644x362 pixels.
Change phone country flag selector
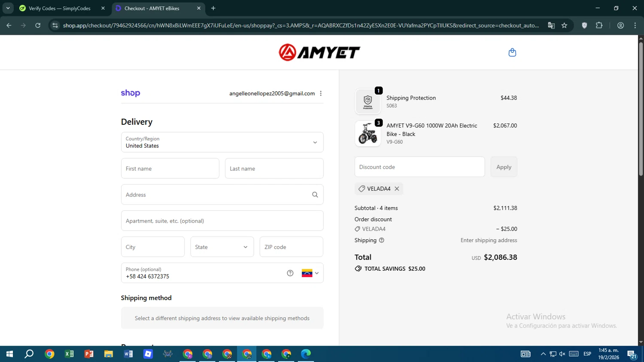(310, 273)
